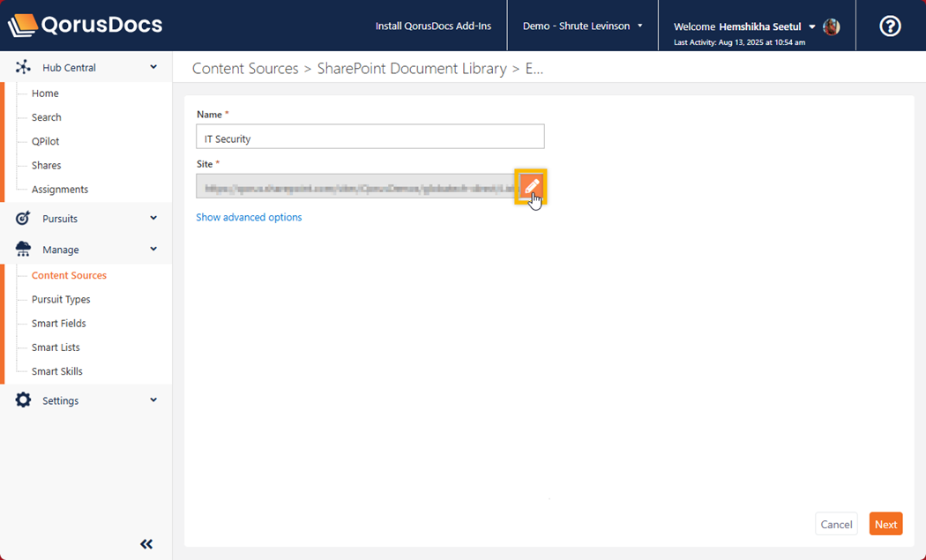Click the Cancel button
Viewport: 926px width, 560px height.
click(x=836, y=524)
